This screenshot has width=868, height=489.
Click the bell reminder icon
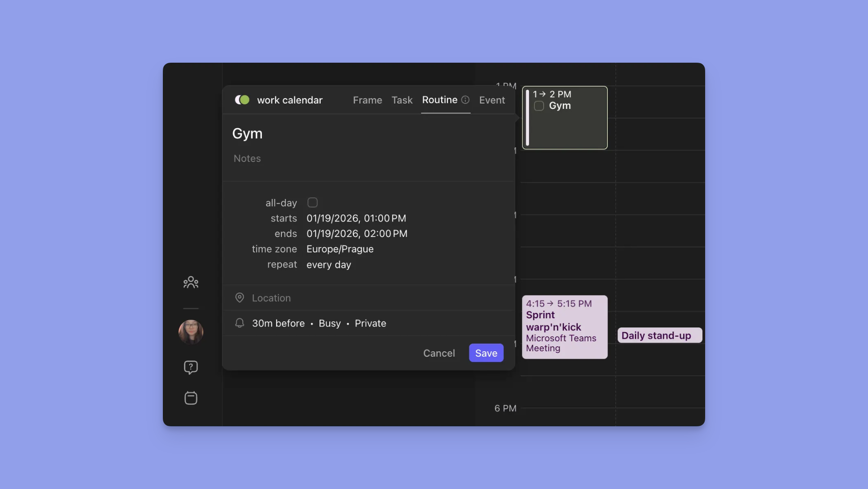click(x=240, y=323)
